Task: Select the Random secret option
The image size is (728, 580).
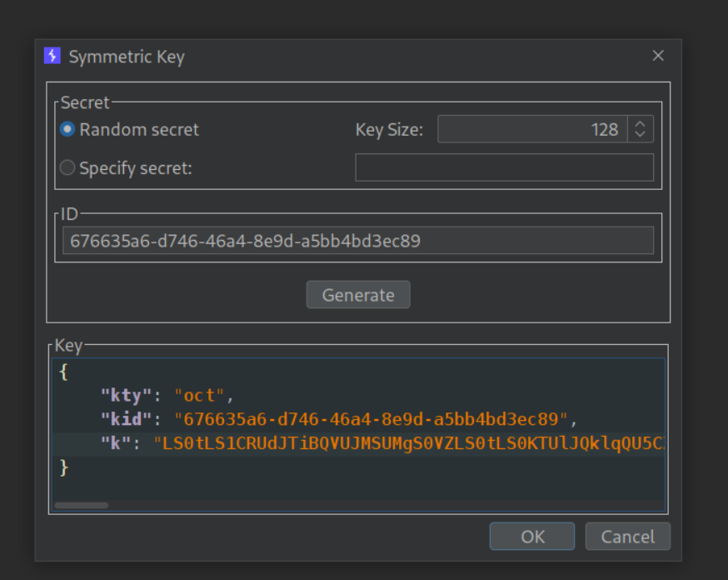Action: pos(67,130)
